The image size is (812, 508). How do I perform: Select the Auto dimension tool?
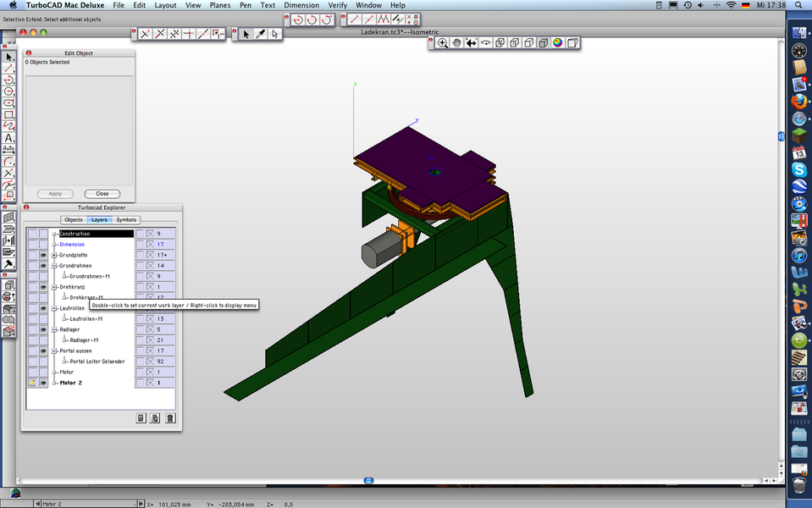click(x=8, y=149)
